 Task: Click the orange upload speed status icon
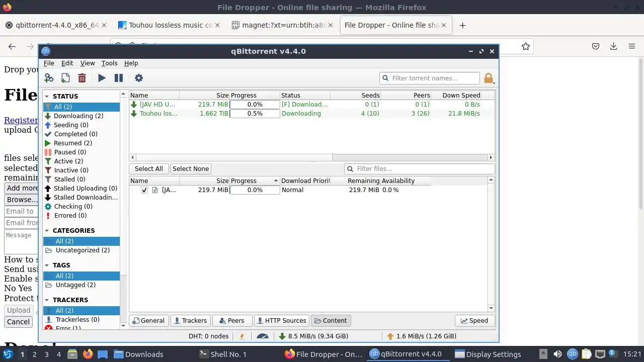coord(390,336)
